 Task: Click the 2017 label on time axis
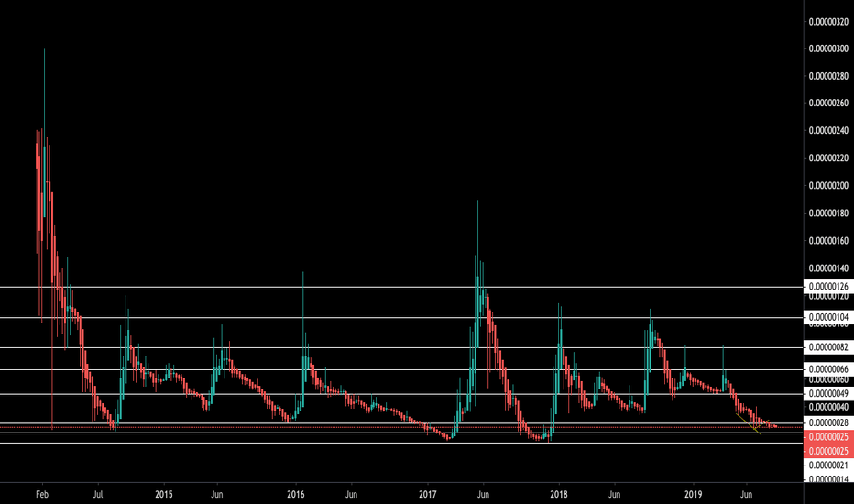428,494
